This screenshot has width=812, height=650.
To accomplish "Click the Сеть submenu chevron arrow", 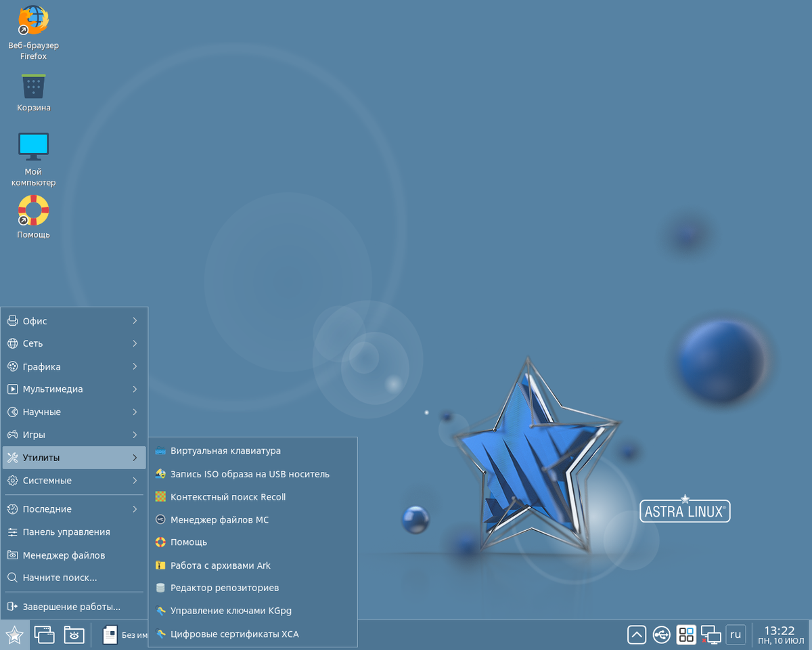I will click(135, 343).
